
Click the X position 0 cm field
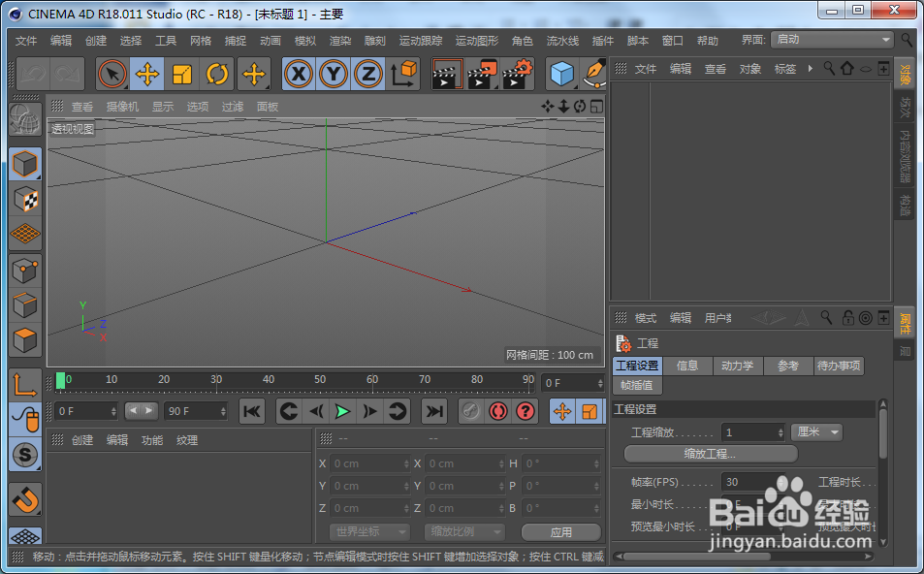368,463
